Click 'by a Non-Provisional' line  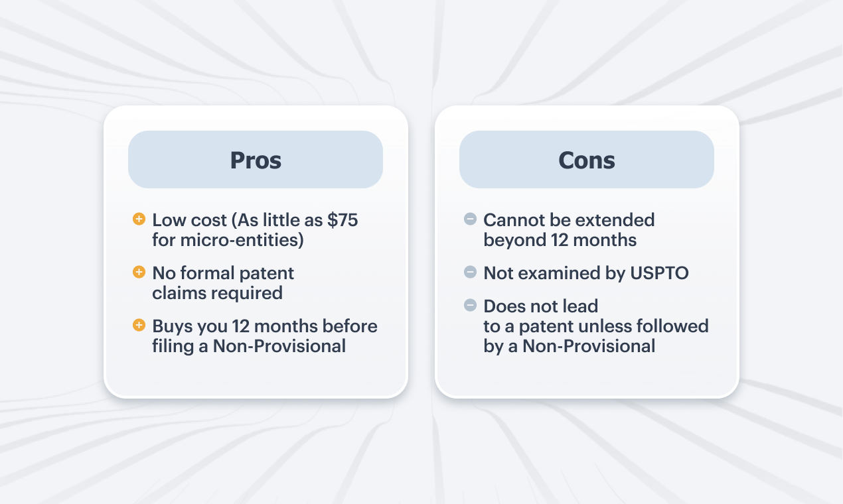570,346
